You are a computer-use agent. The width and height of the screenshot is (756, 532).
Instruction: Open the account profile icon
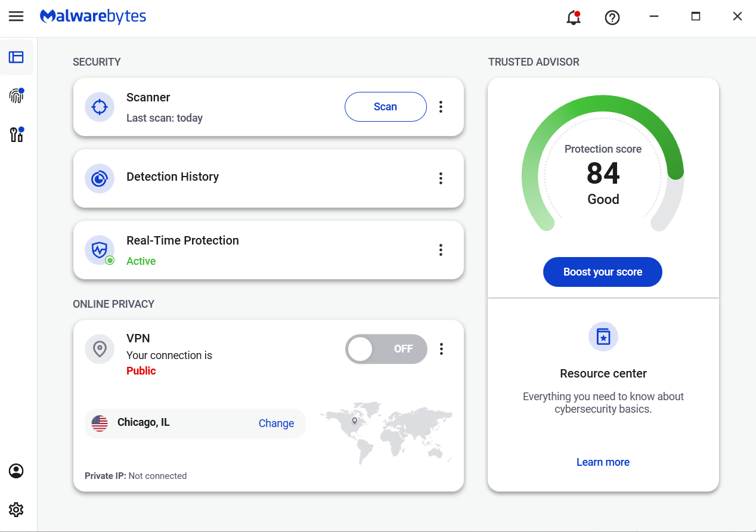tap(16, 471)
